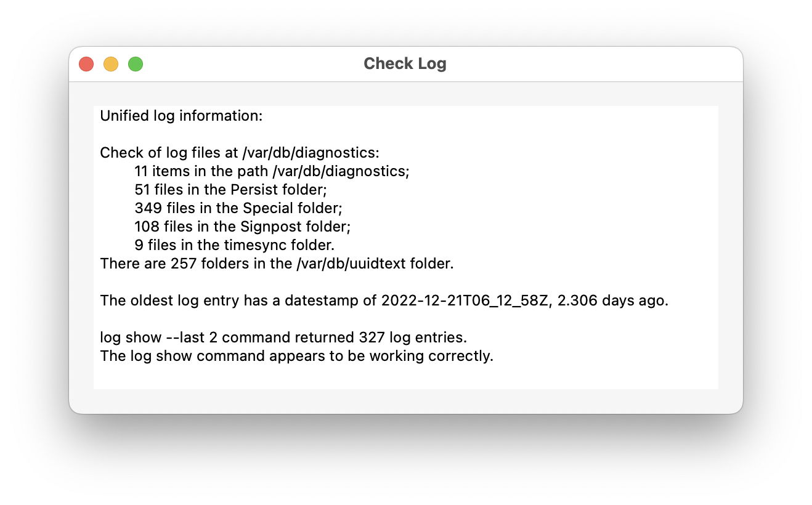Click the '11 items in the path' line
This screenshot has width=812, height=505.
(272, 171)
